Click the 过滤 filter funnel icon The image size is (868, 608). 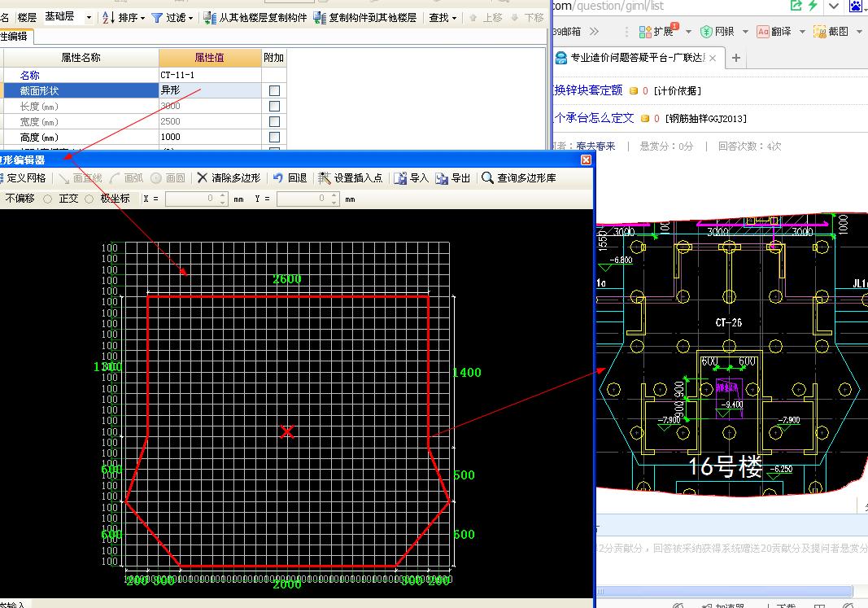tap(157, 18)
